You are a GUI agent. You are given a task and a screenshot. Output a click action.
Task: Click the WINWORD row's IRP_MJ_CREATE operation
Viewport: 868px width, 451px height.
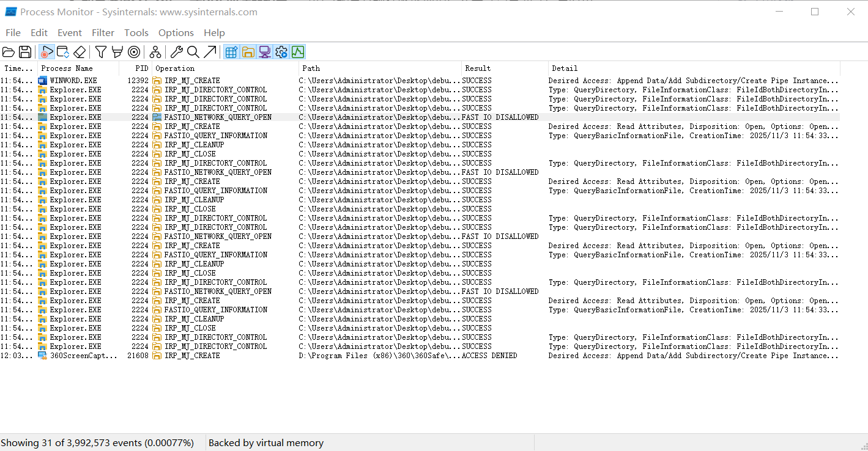point(192,81)
